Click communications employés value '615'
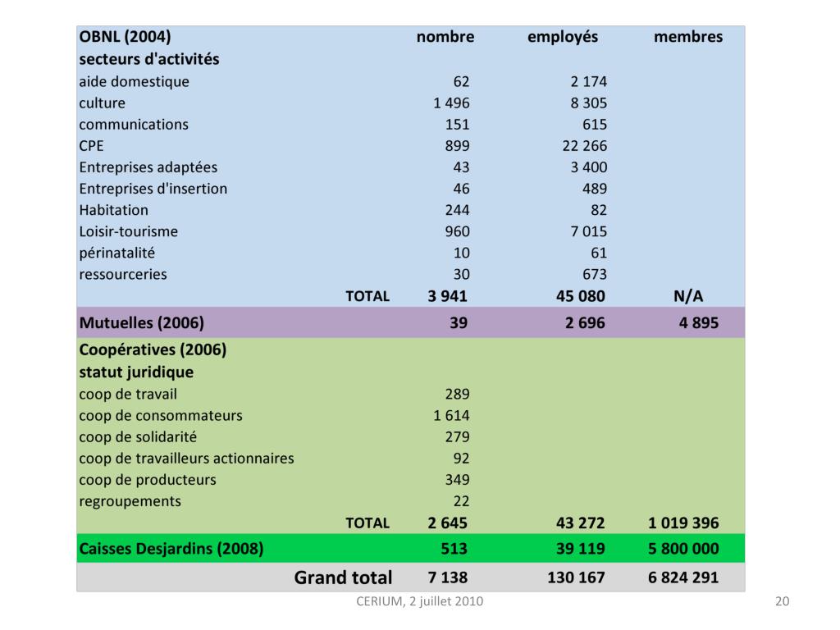This screenshot has width=840, height=630. [595, 125]
